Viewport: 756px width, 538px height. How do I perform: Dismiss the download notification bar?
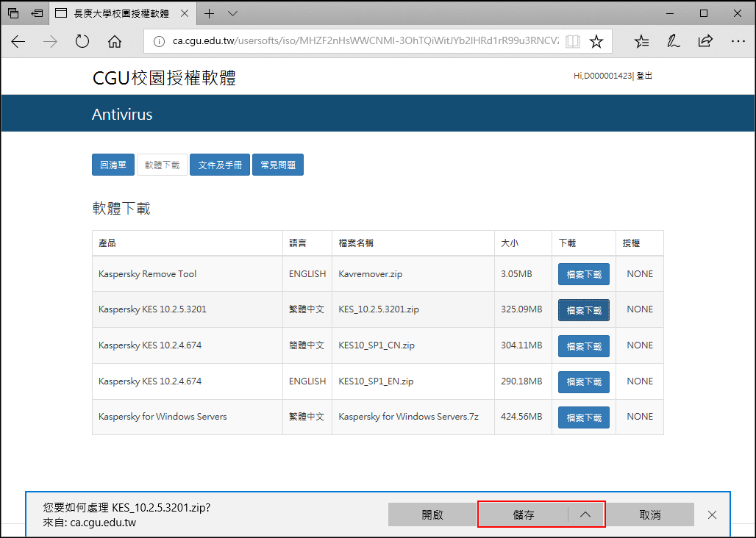(x=712, y=514)
